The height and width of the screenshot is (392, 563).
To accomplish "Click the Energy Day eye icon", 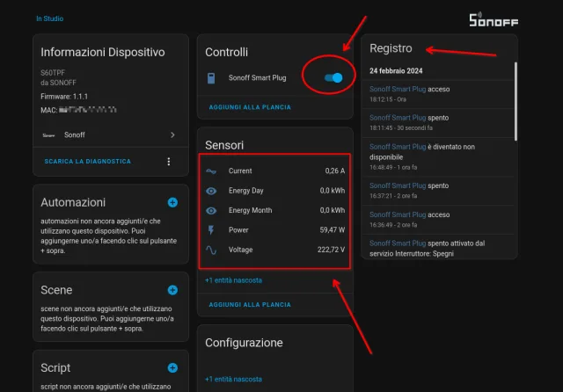I will (211, 191).
